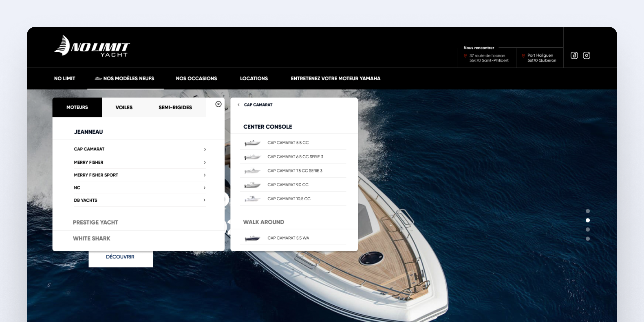
Task: Open the NOS MODÈLES NEUFS menu
Action: point(126,78)
